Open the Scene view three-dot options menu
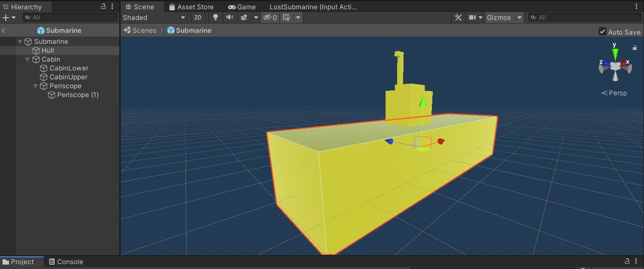Image resolution: width=644 pixels, height=269 pixels. (x=638, y=7)
